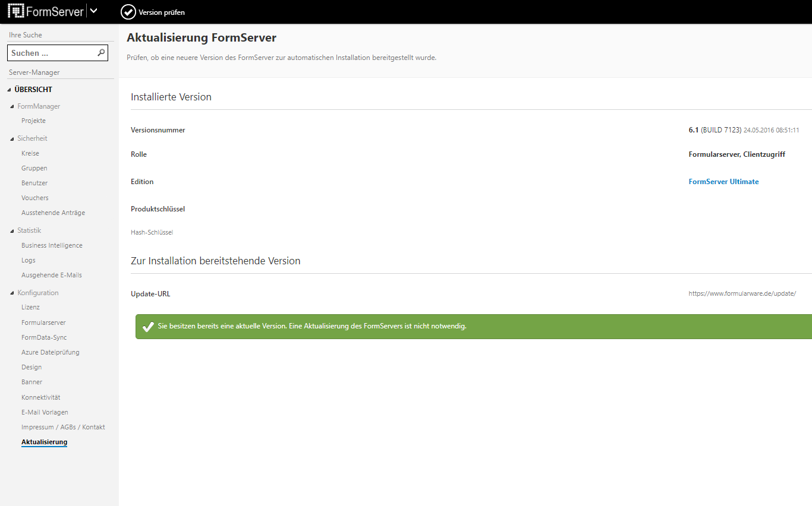
Task: Open Vouchers in the sidebar
Action: click(35, 198)
